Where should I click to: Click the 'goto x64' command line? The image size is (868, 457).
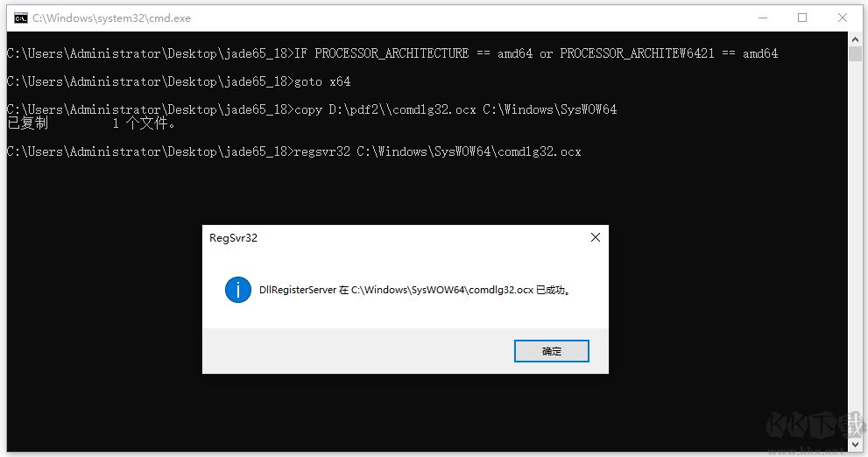[179, 81]
